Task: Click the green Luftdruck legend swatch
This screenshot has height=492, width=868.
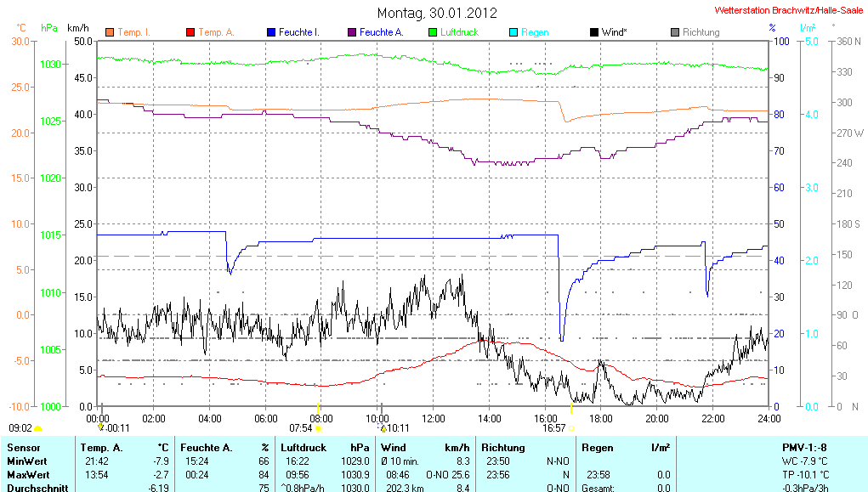Action: coord(432,32)
